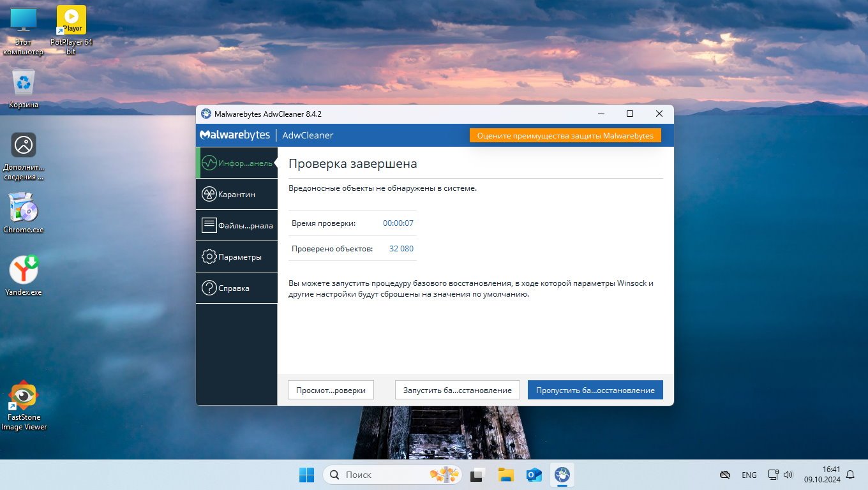This screenshot has width=868, height=490.
Task: Minimize the AdwCleaner window
Action: click(x=601, y=114)
